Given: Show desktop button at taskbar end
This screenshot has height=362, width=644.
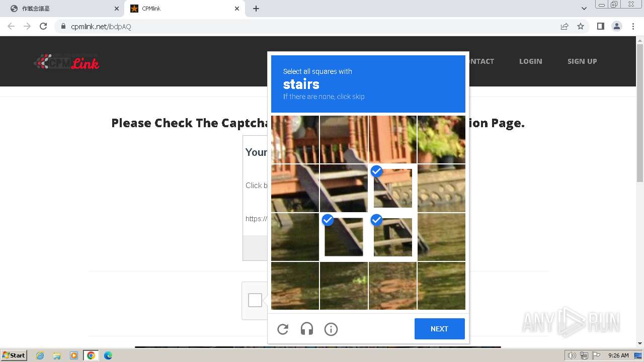Looking at the screenshot, I should coord(638,355).
